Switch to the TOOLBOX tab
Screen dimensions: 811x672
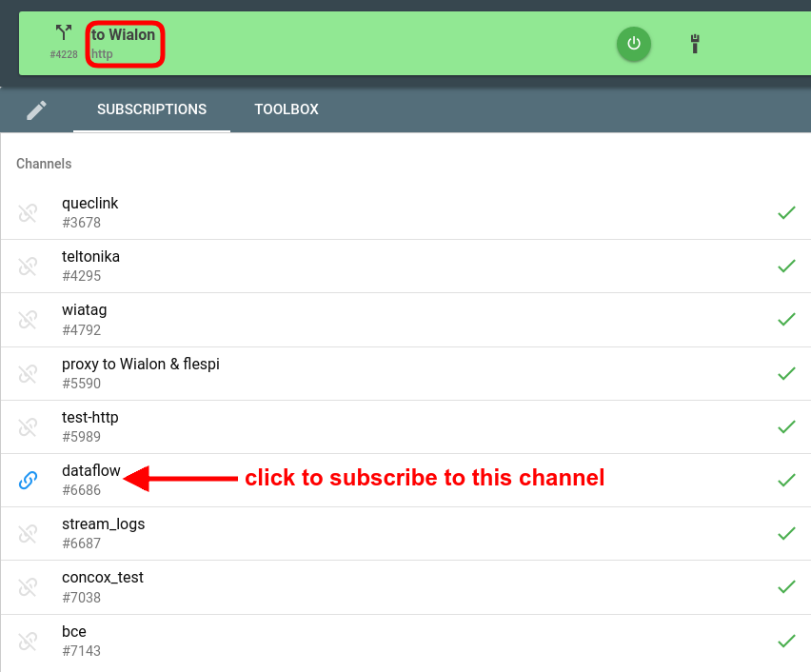[287, 109]
